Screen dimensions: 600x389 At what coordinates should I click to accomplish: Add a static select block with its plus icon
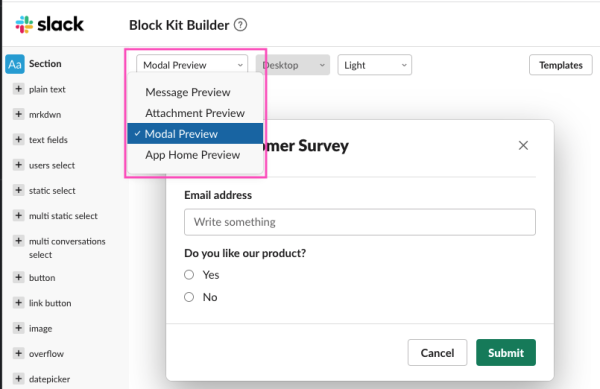[18, 190]
